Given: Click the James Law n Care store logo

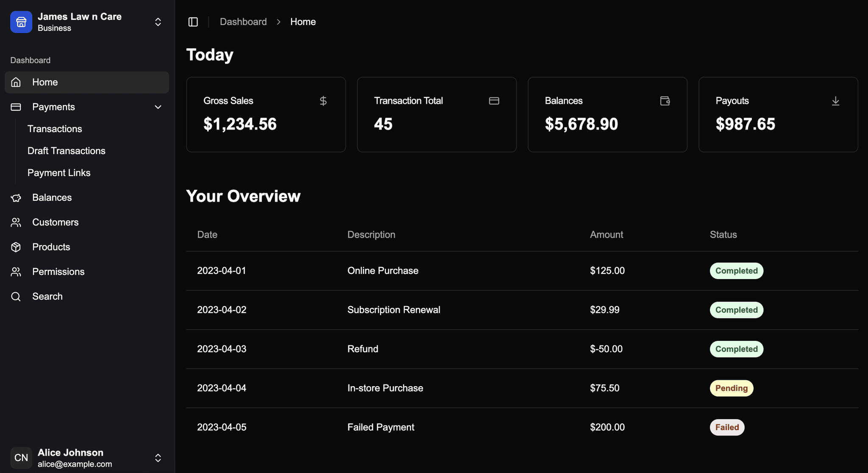Looking at the screenshot, I should pos(21,22).
